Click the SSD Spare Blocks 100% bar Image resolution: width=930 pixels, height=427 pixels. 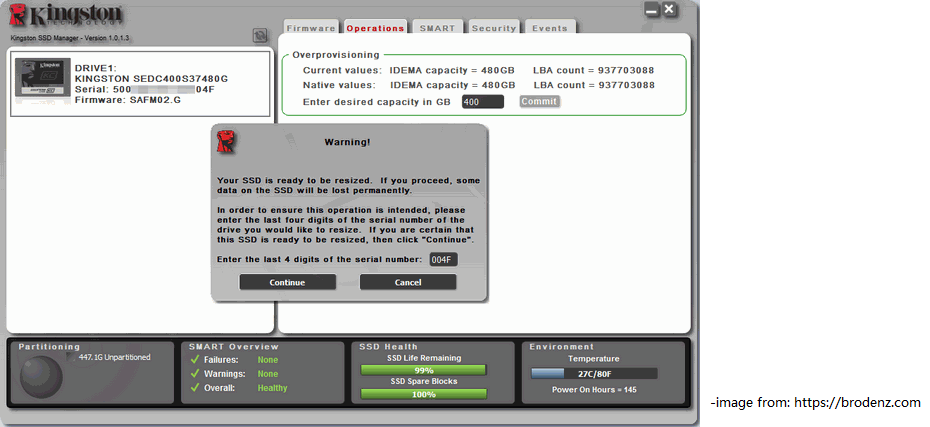point(423,394)
